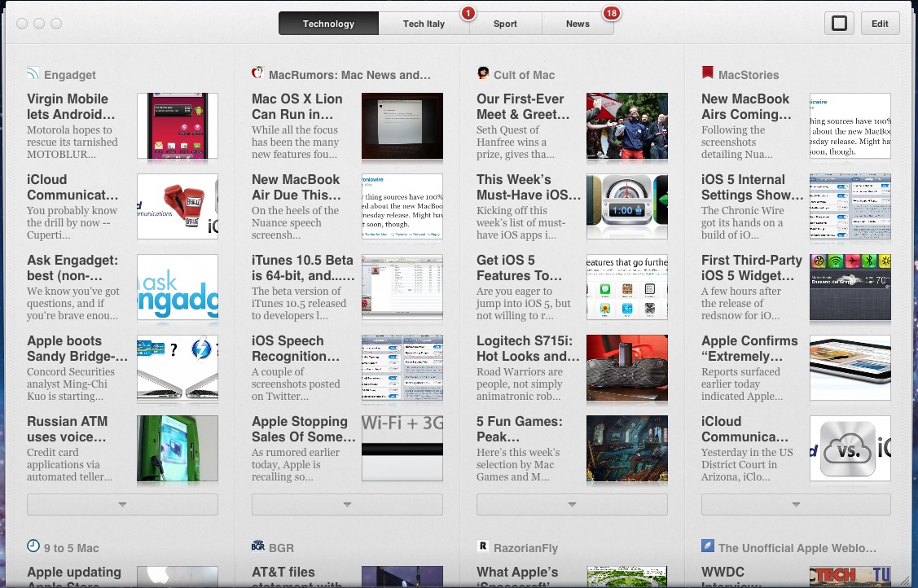Open the Meet & Greet group photo thumbnail

tap(627, 125)
